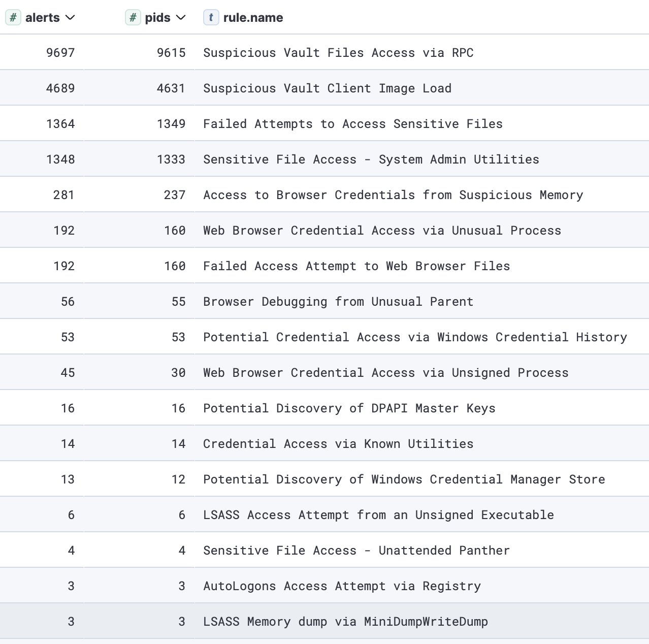Click pids value 12
The image size is (649, 644).
click(x=178, y=479)
